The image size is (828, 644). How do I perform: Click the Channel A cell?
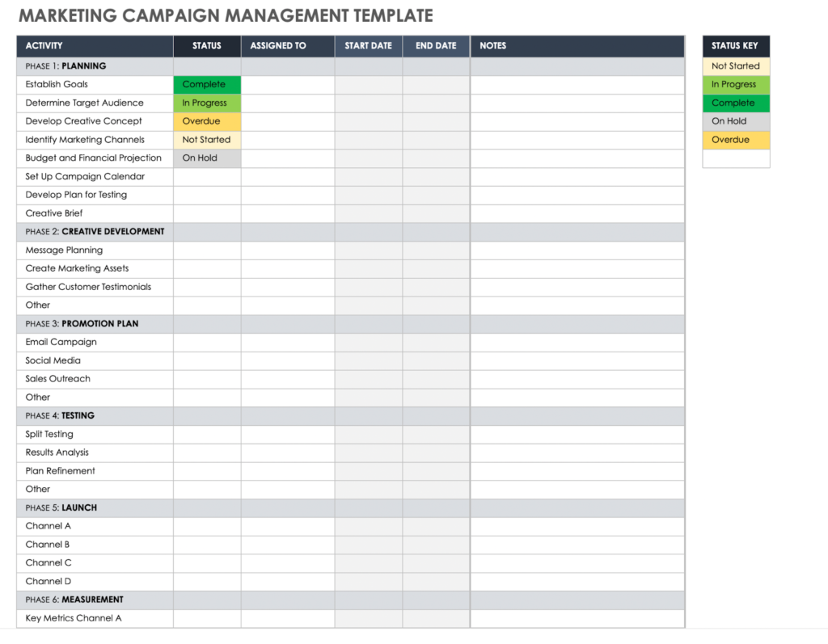(95, 526)
